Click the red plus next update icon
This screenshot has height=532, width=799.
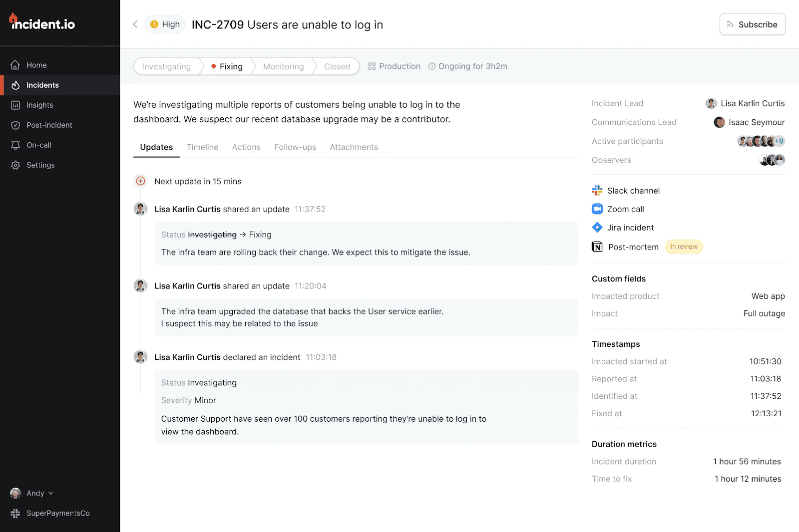tap(141, 181)
